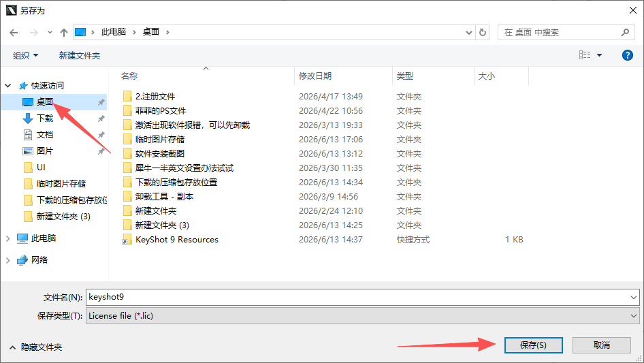Screen dimensions: 644x363
Task: Sort by the 大小 column header
Action: [487, 76]
